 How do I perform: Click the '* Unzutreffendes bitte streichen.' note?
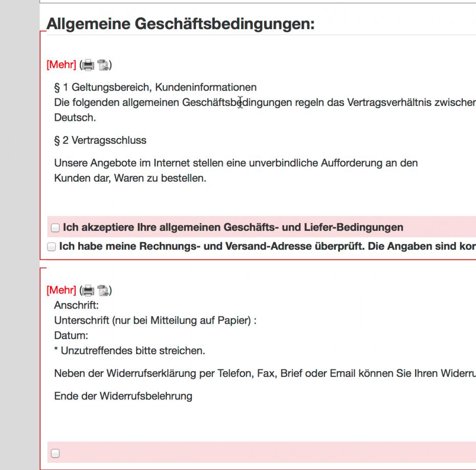click(129, 351)
